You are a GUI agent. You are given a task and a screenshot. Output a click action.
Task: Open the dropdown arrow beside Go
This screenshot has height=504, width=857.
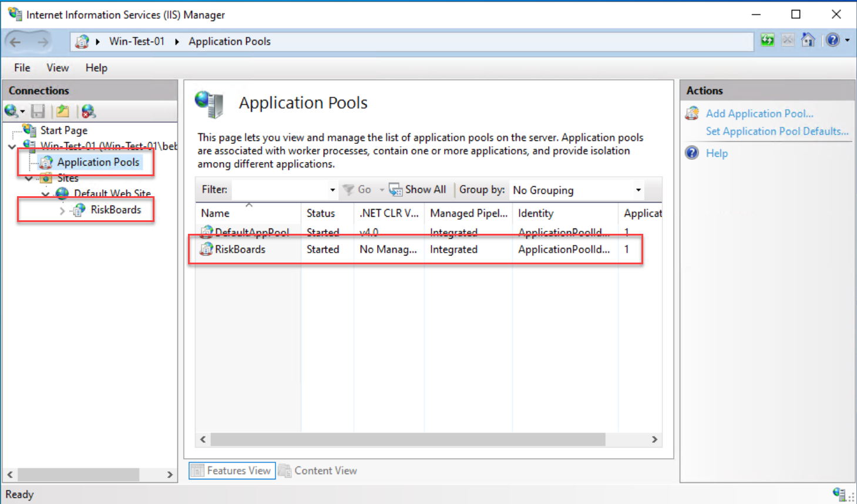coord(381,190)
